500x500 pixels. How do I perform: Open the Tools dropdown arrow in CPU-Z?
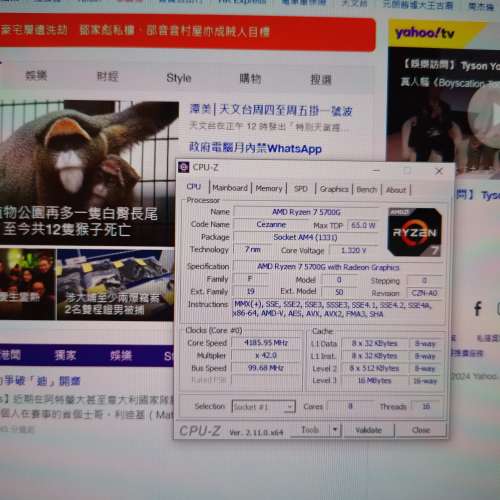pos(335,429)
